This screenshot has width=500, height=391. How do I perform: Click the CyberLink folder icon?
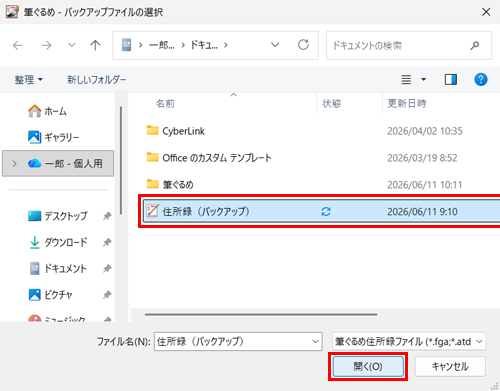[153, 130]
